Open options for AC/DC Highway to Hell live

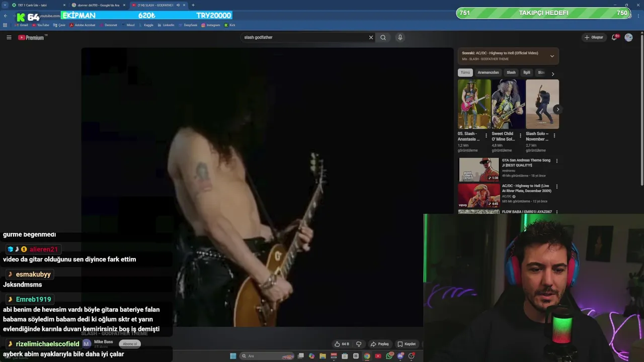click(x=556, y=187)
